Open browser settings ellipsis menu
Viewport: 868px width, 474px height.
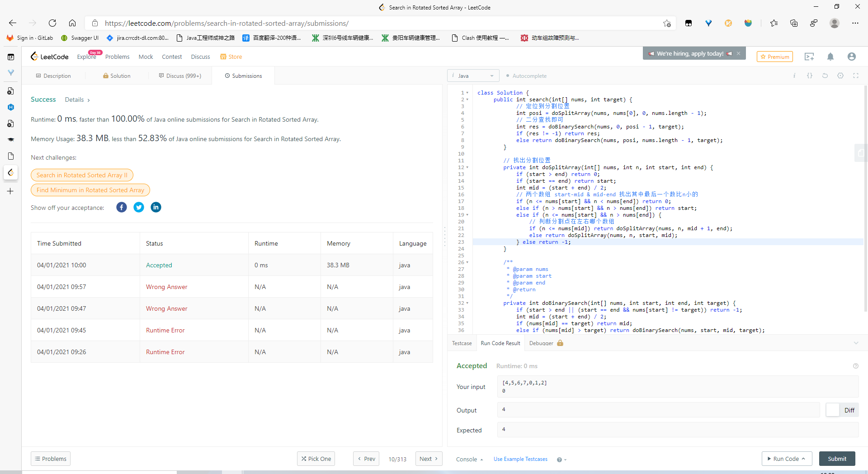coord(855,23)
